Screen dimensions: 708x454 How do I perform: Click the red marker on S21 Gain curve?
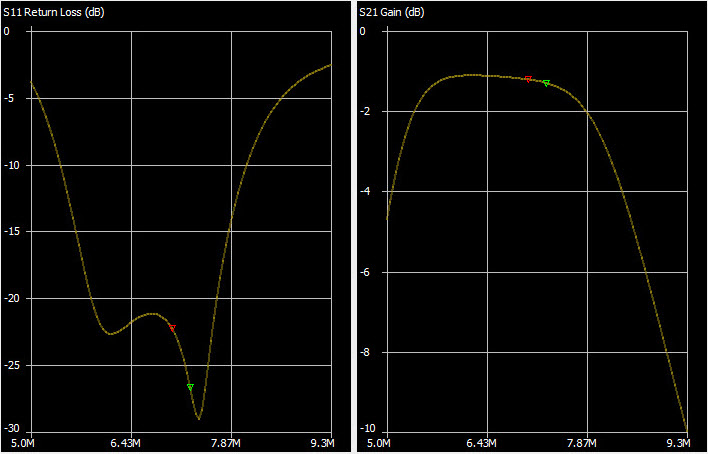pos(528,79)
